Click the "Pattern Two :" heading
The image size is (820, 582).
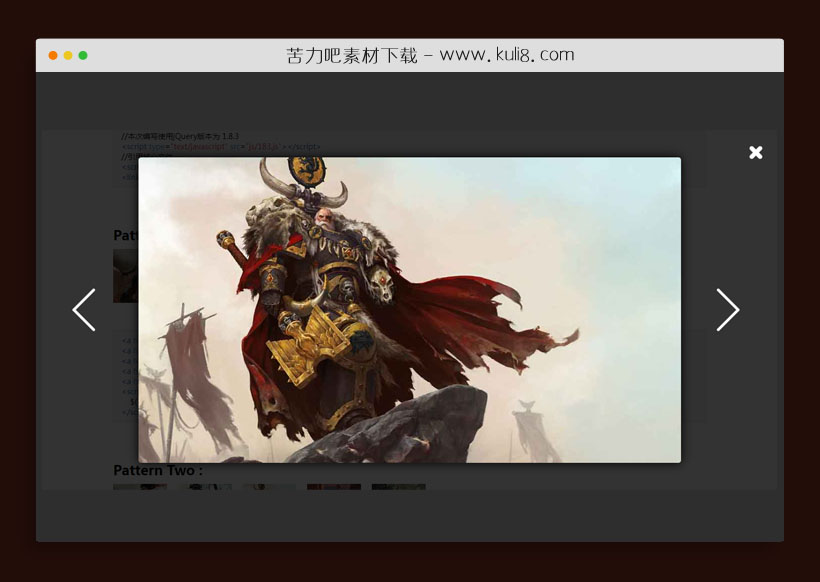[x=158, y=470]
